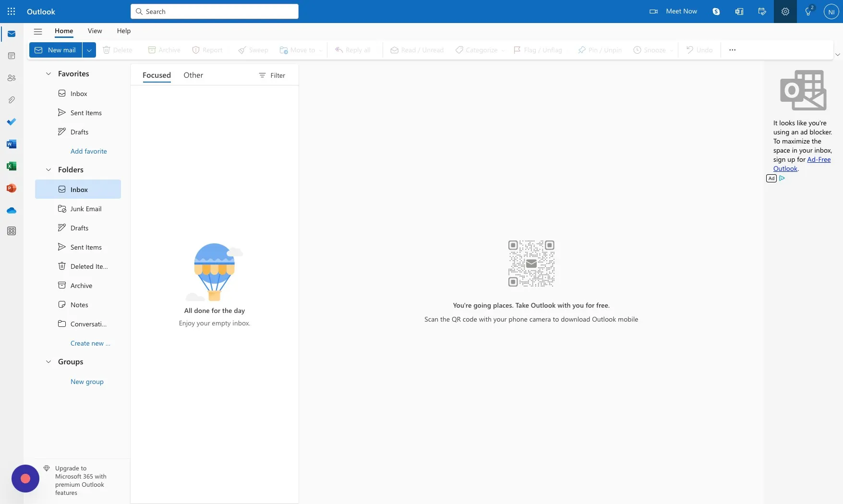843x504 pixels.
Task: Open OneDrive cloud icon
Action: (12, 210)
